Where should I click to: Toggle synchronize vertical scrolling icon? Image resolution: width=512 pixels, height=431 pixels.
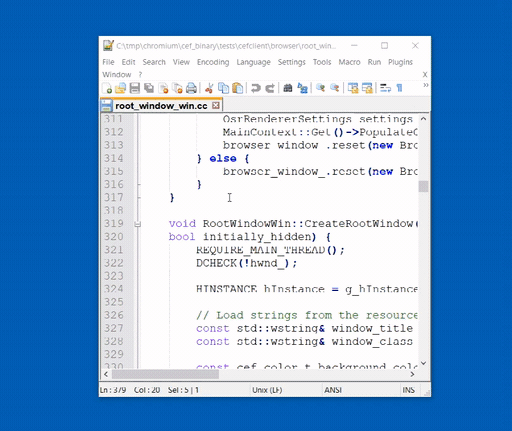click(353, 88)
